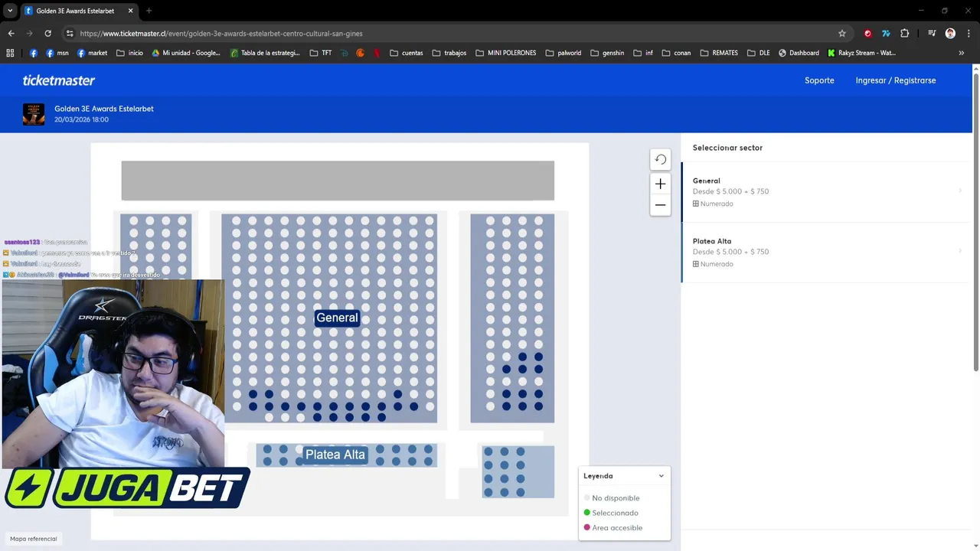Focus the URL address bar
The width and height of the screenshot is (980, 551).
click(x=452, y=34)
